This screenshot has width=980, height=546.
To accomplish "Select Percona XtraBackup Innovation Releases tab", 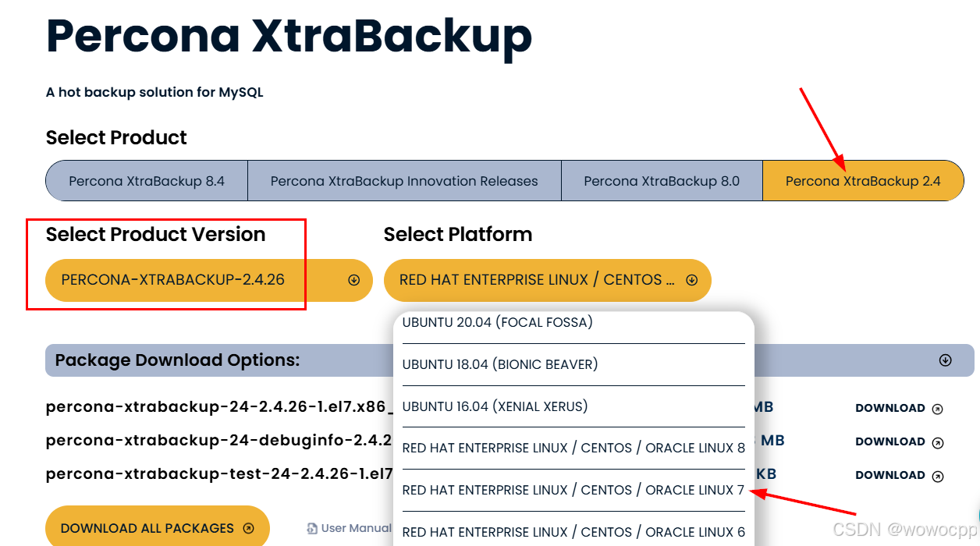I will tap(404, 181).
